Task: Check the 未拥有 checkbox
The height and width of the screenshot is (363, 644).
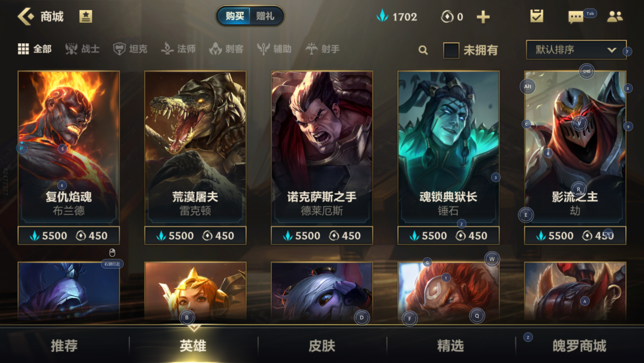Action: (451, 50)
